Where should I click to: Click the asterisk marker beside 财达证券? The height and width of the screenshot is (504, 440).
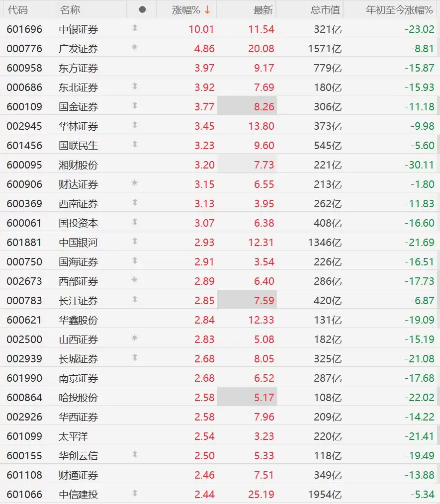coord(135,183)
